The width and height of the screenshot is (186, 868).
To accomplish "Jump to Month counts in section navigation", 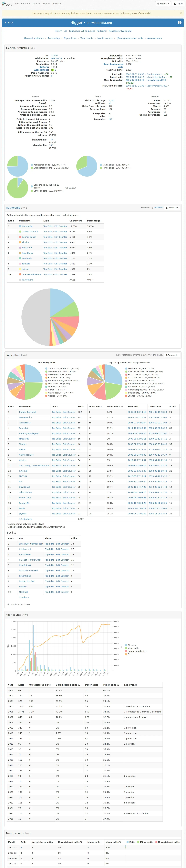I will [x=105, y=38].
